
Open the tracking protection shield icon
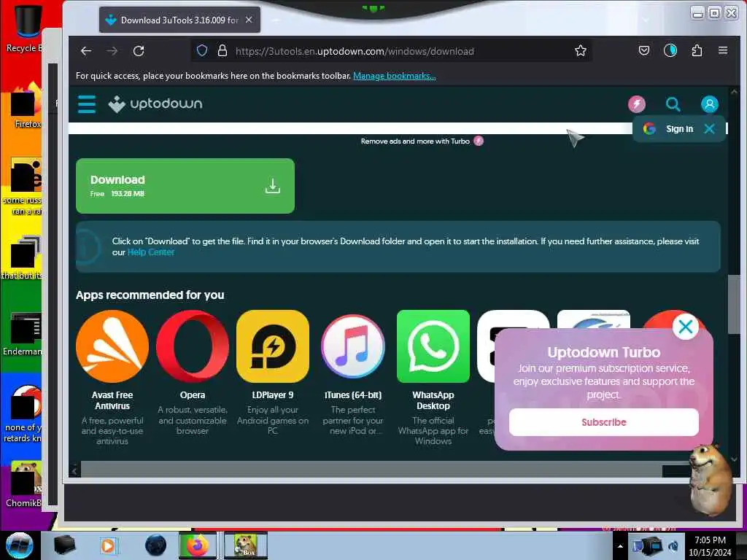coord(202,50)
